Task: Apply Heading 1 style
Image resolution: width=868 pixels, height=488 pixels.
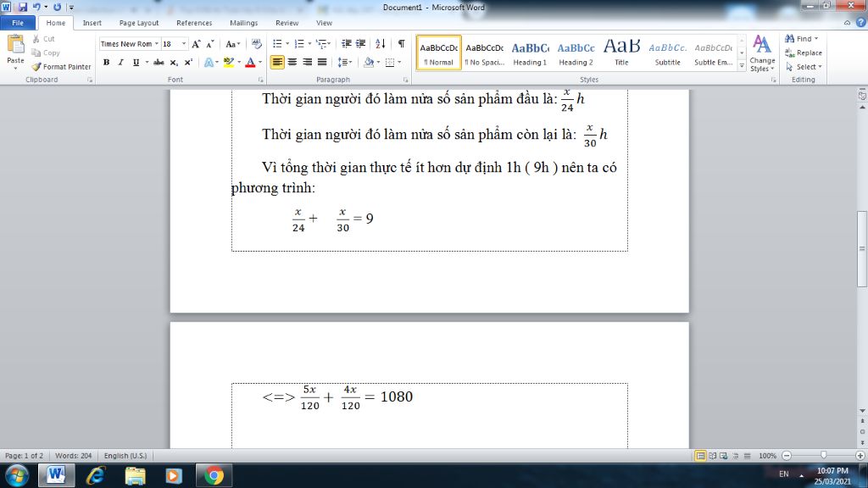Action: pos(530,53)
